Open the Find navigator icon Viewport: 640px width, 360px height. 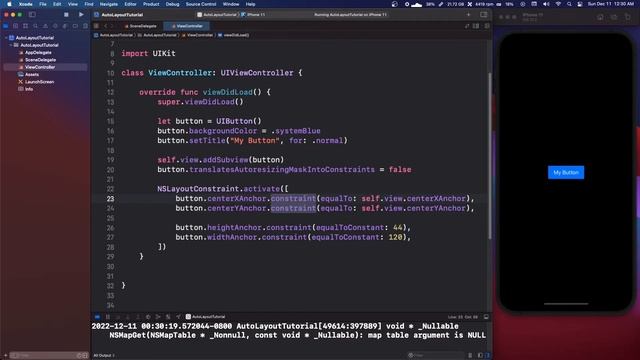point(36,26)
